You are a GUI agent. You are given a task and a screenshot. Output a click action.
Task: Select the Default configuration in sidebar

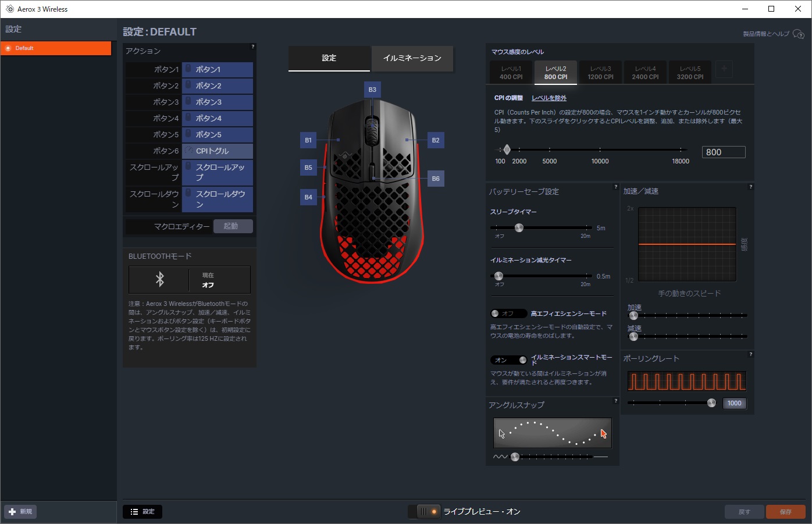pyautogui.click(x=56, y=48)
